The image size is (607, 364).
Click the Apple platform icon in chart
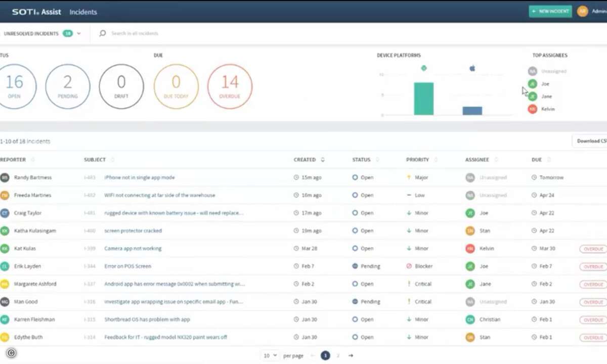point(472,68)
